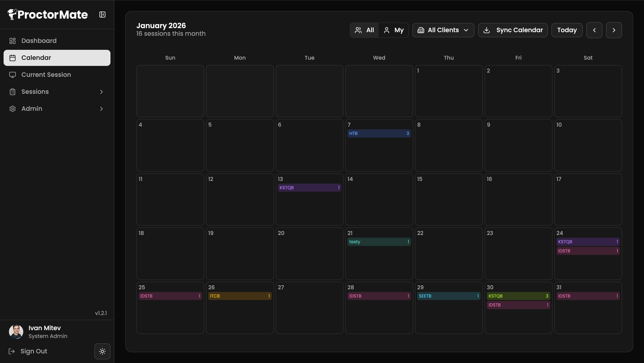Viewport: 644px width, 363px height.
Task: Enable the All sessions filter
Action: (x=364, y=30)
